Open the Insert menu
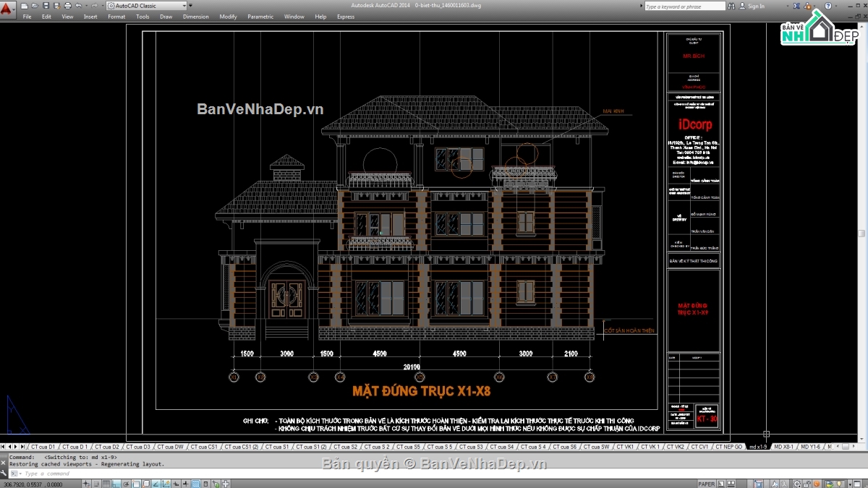This screenshot has width=868, height=488. click(90, 17)
